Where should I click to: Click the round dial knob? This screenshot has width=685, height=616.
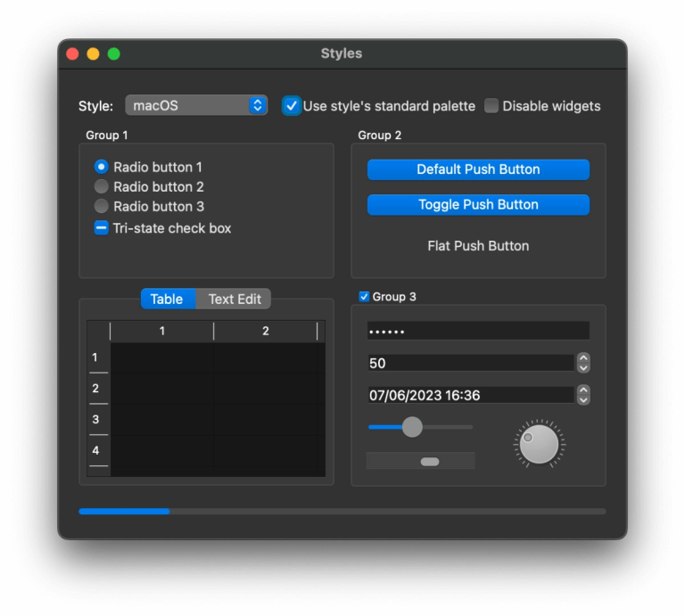coord(539,445)
